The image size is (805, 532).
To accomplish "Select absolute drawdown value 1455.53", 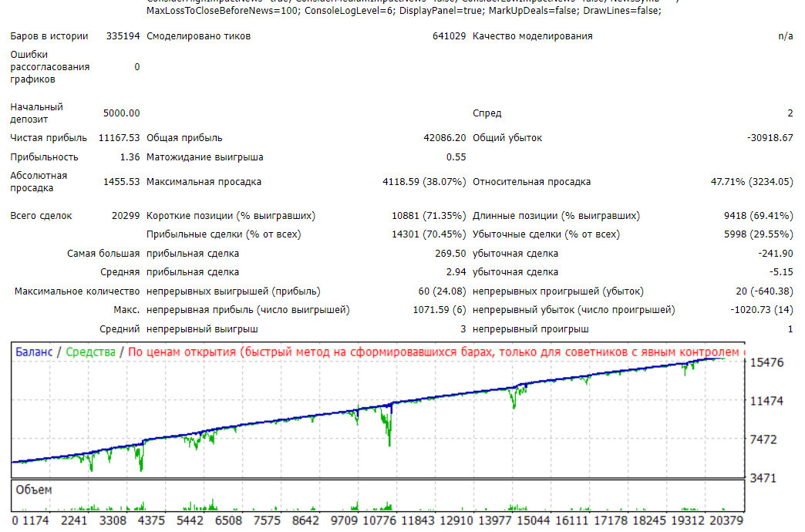I will [x=121, y=182].
